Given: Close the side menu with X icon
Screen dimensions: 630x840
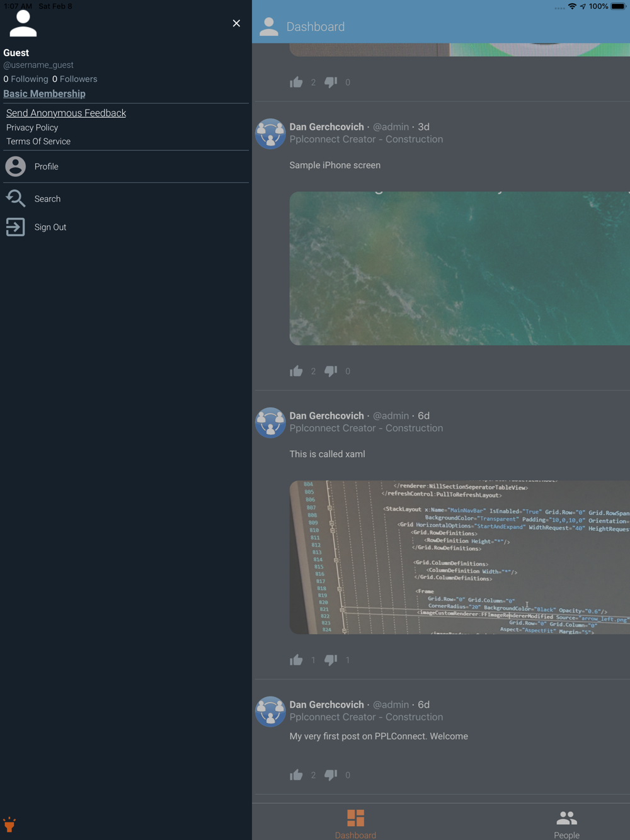Looking at the screenshot, I should tap(236, 23).
